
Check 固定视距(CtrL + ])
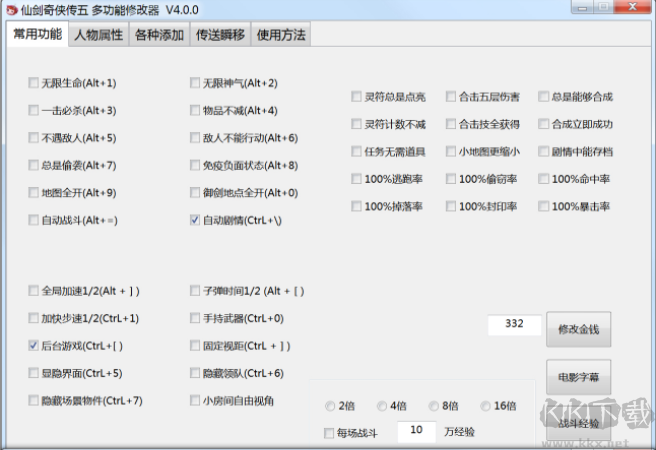click(195, 345)
